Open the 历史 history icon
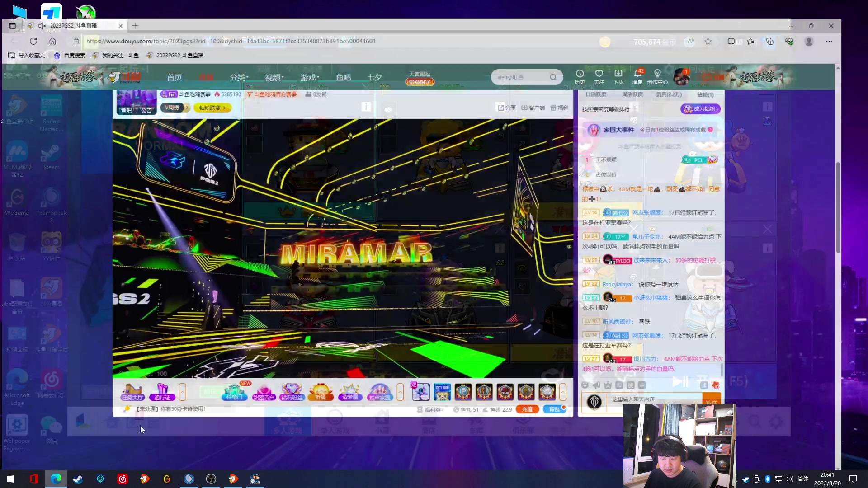 click(x=580, y=74)
